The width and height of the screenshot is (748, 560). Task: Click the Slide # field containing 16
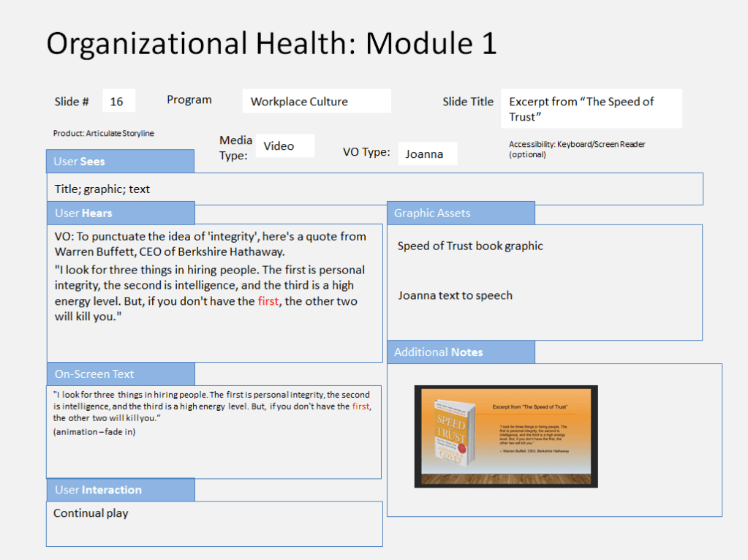click(x=118, y=102)
